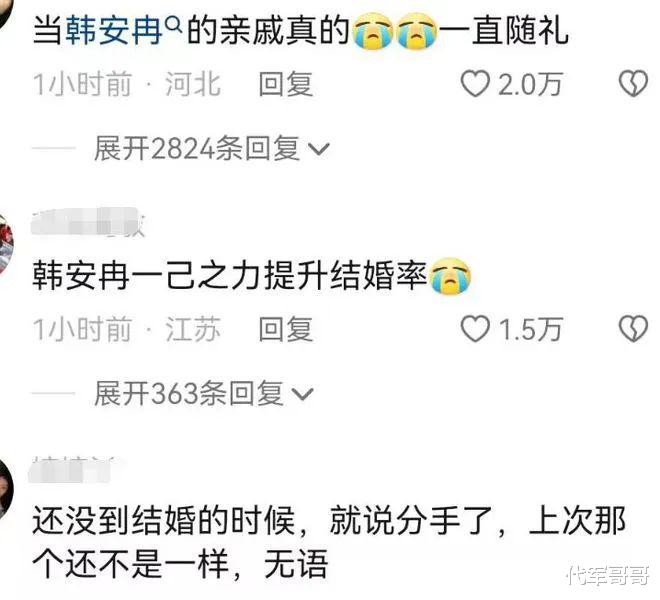Image resolution: width=660 pixels, height=600 pixels.
Task: Expand 展开363条回复
Action: [204, 393]
